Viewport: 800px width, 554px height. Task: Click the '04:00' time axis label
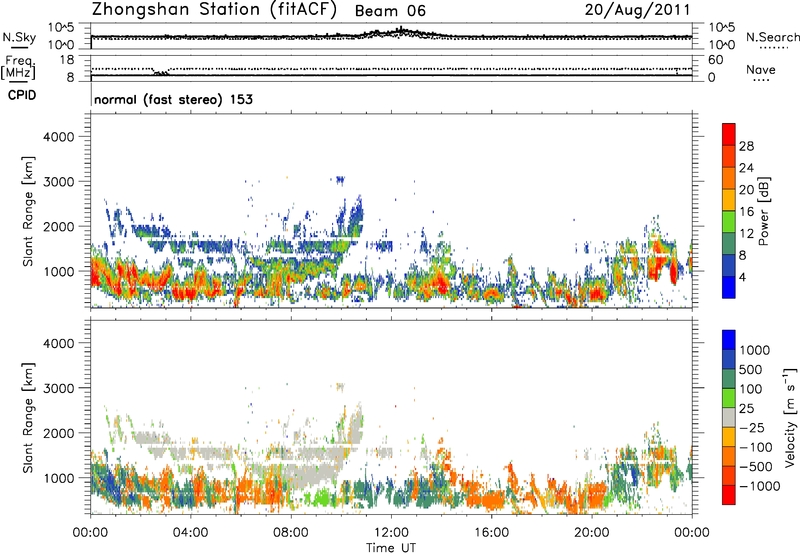190,533
